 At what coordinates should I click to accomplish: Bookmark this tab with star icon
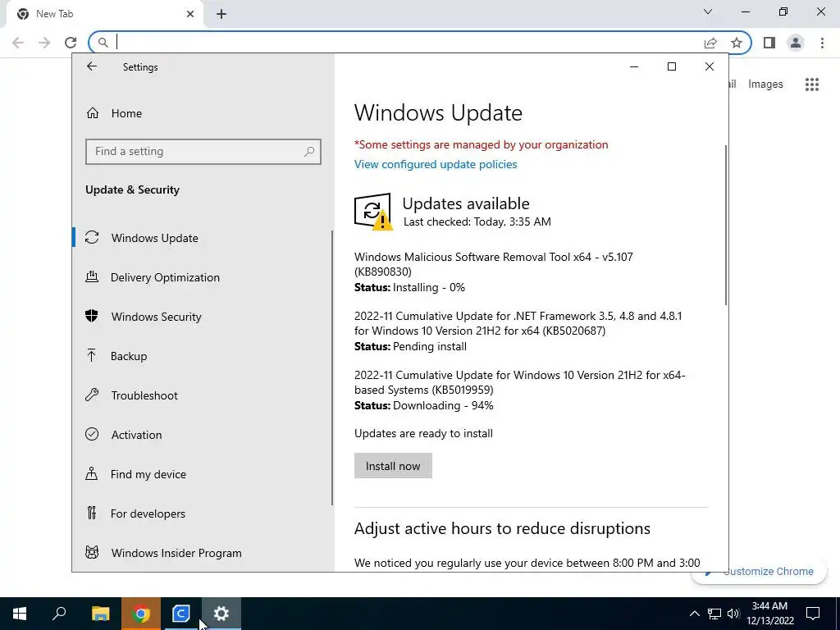pos(737,43)
